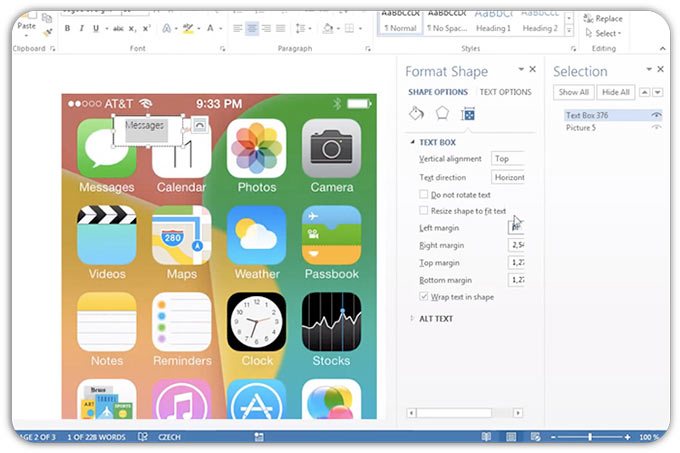
Task: Open font color dropdown arrow
Action: click(x=221, y=29)
